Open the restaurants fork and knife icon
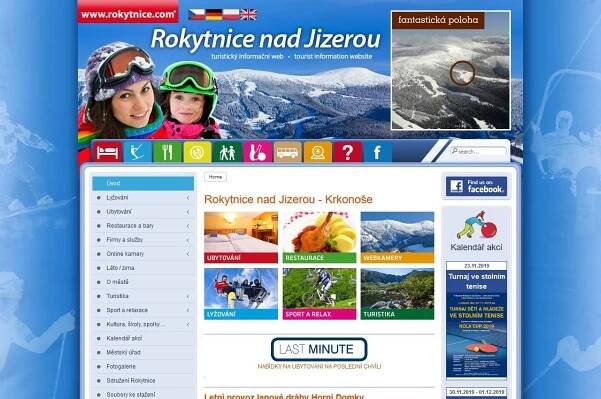The width and height of the screenshot is (601, 399). (167, 152)
